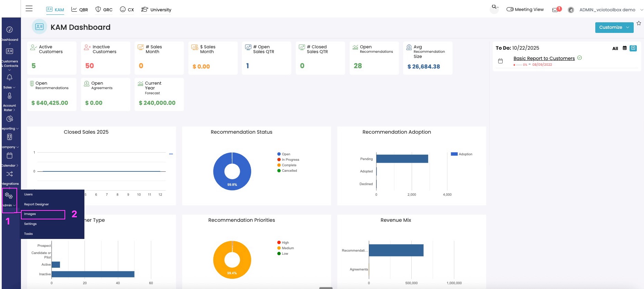Open the CX tab
The width and height of the screenshot is (644, 289).
point(127,10)
